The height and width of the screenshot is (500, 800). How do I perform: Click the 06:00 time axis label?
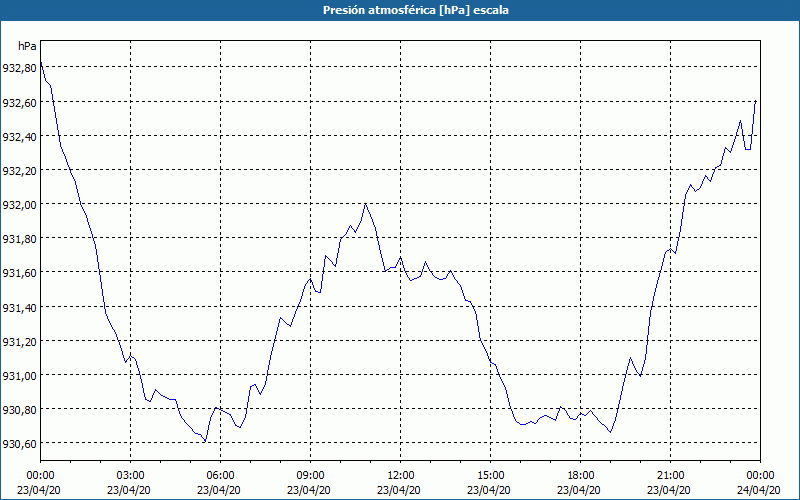220,476
